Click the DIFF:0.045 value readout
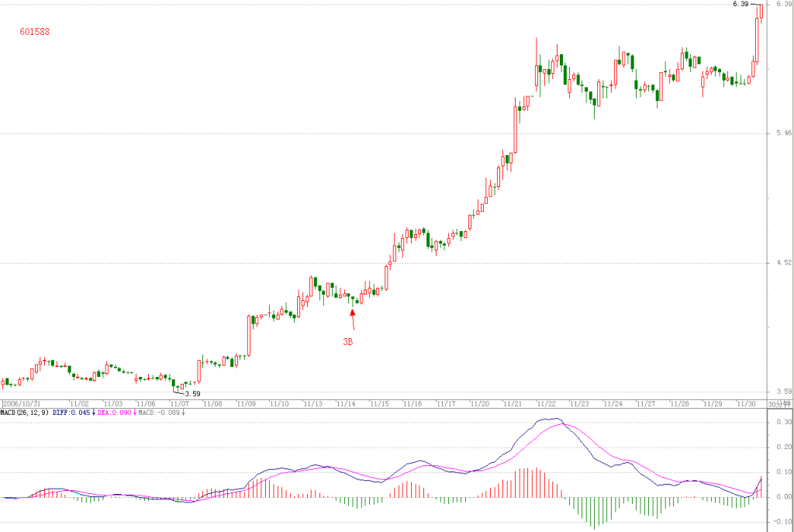The image size is (794, 532). click(x=71, y=413)
